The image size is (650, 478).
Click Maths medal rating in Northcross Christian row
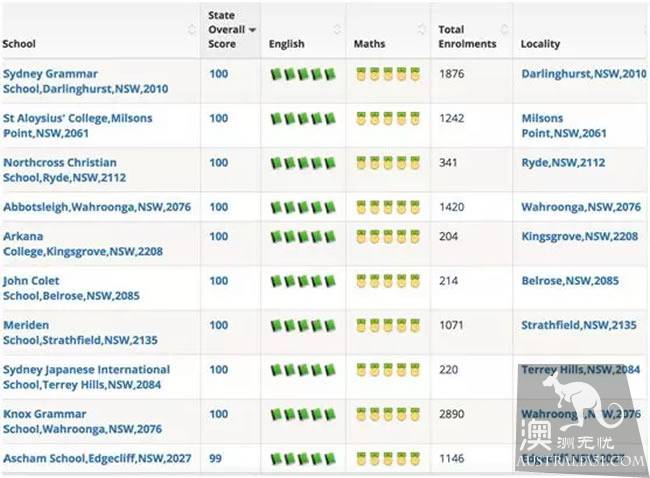click(x=388, y=163)
